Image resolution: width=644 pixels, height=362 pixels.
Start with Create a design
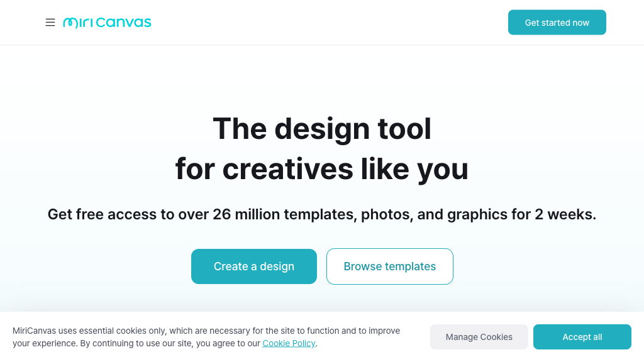(x=254, y=266)
